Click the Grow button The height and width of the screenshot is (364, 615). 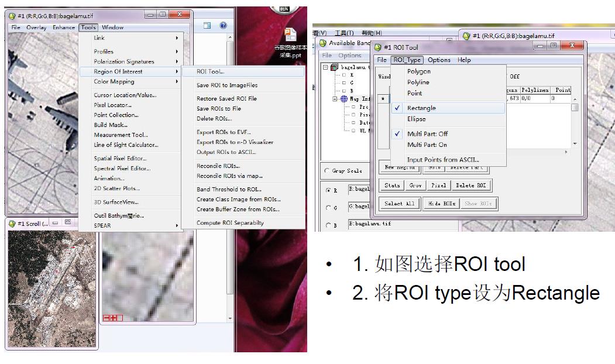(x=415, y=186)
